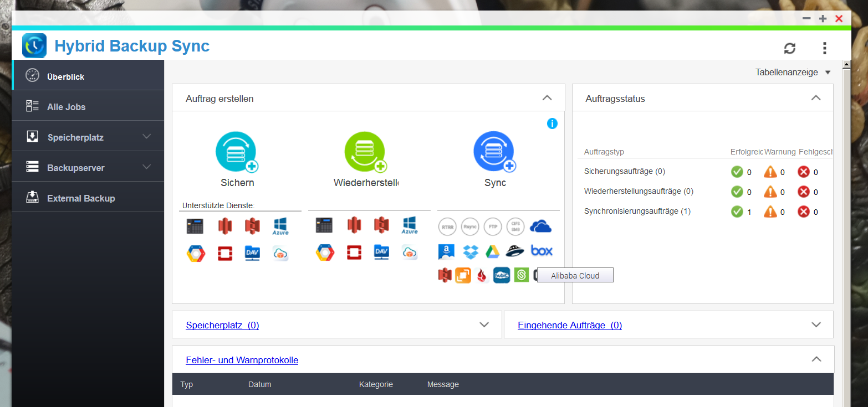The height and width of the screenshot is (407, 868).
Task: Choose the box cloud service icon
Action: coord(542,251)
